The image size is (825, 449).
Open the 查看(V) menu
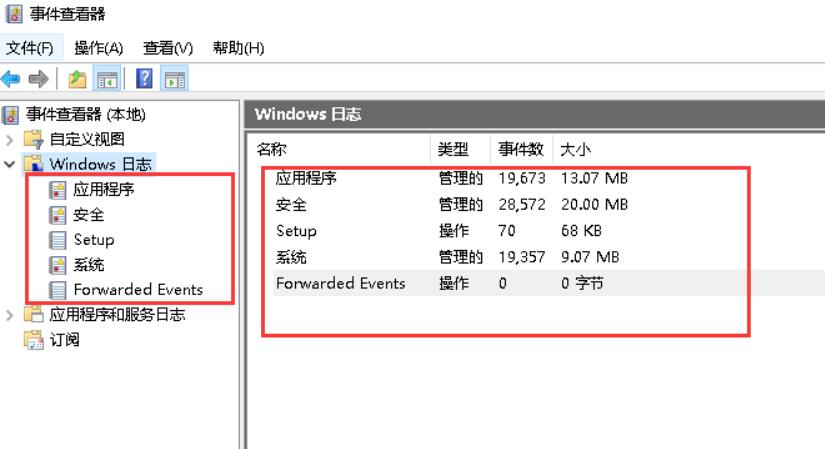(x=168, y=48)
